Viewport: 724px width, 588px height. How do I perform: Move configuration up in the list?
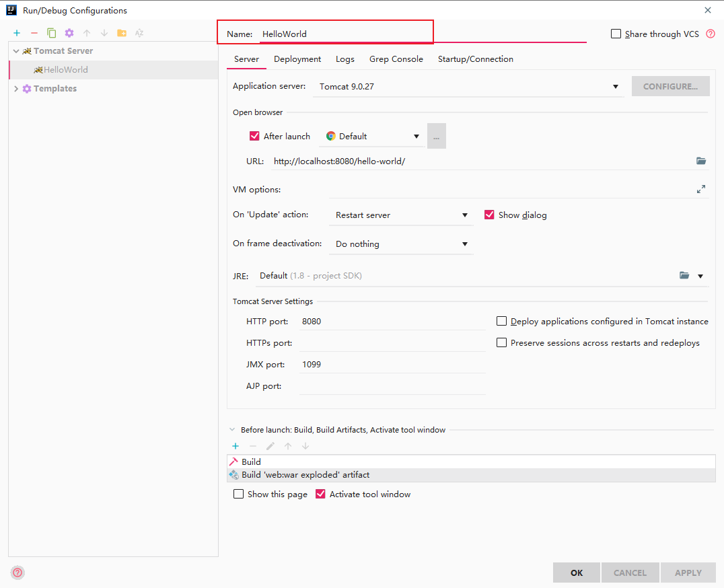[x=87, y=33]
